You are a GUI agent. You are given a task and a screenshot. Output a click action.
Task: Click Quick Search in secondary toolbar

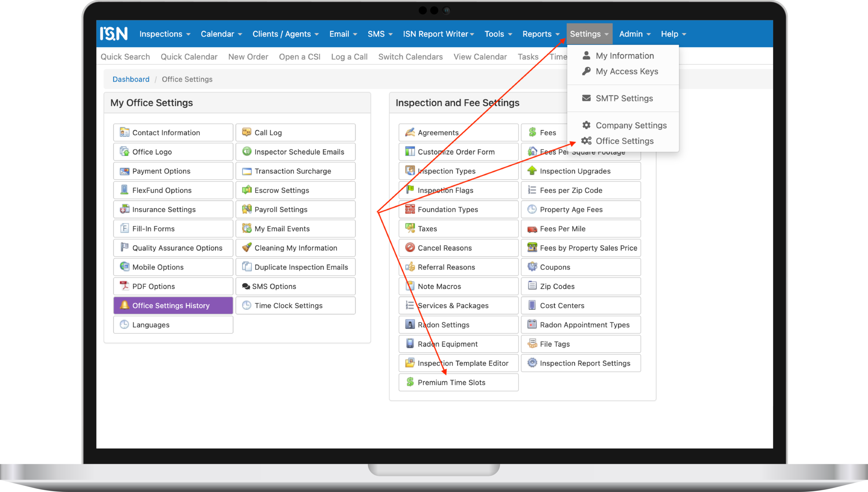tap(125, 57)
